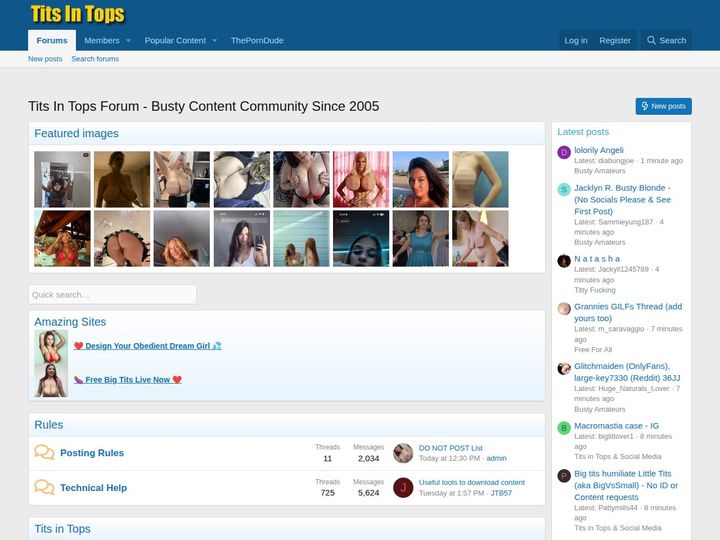Click the avatar next to the Grannies GILFs thread
Viewport: 720px width, 540px height.
click(x=564, y=309)
